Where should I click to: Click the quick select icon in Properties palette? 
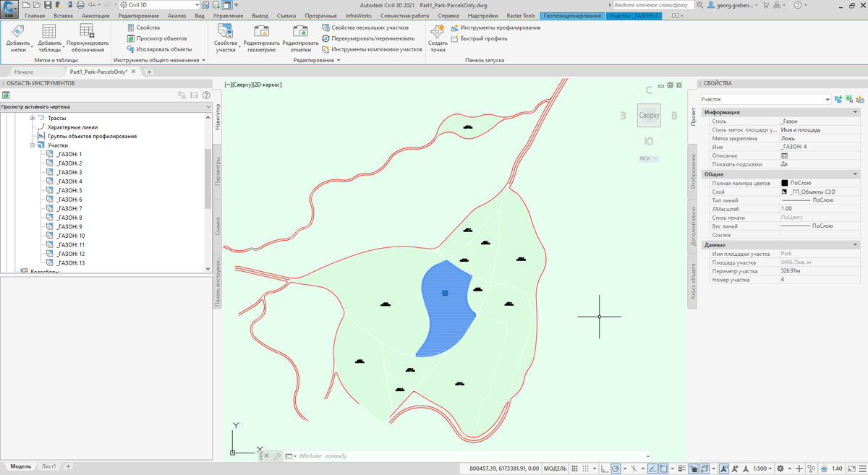click(860, 99)
